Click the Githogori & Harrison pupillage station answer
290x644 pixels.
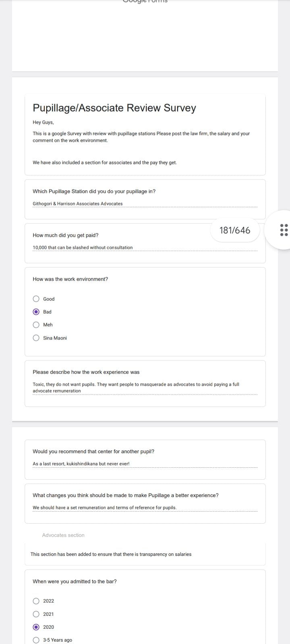click(78, 204)
